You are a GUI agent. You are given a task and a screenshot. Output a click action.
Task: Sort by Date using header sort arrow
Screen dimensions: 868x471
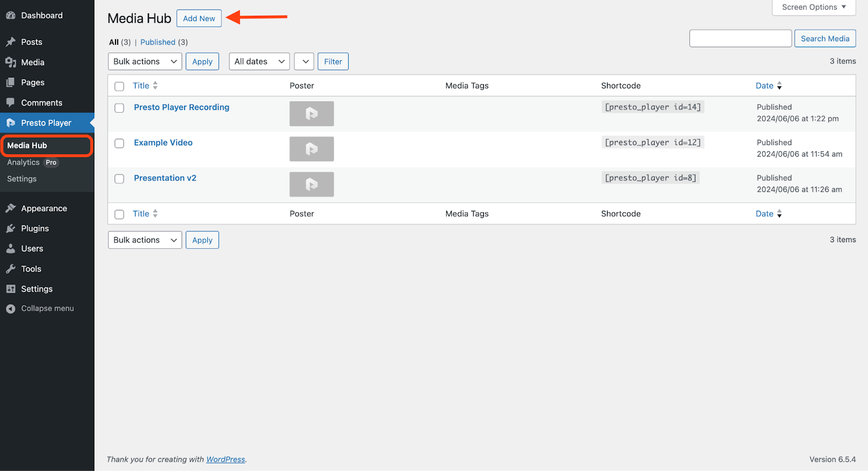pos(780,86)
